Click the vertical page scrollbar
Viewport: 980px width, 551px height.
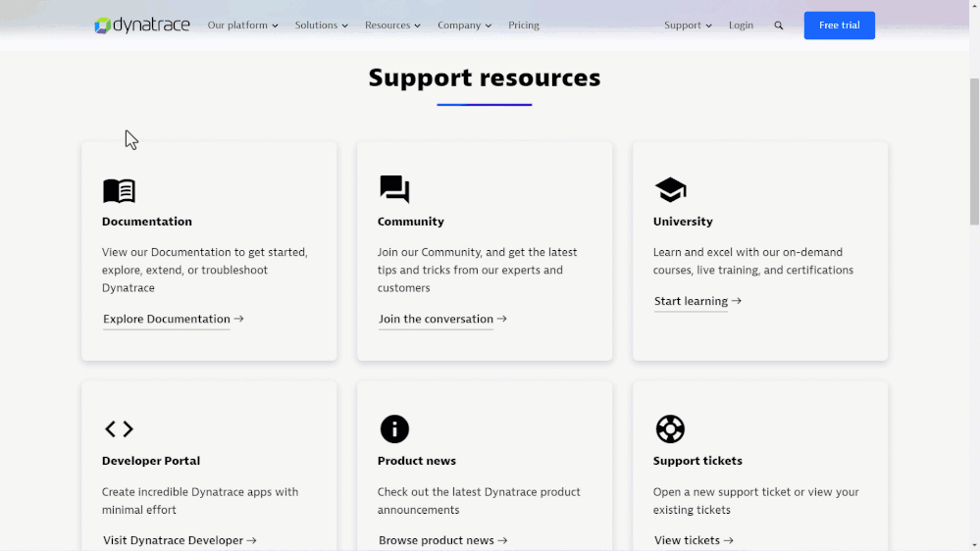[x=973, y=157]
